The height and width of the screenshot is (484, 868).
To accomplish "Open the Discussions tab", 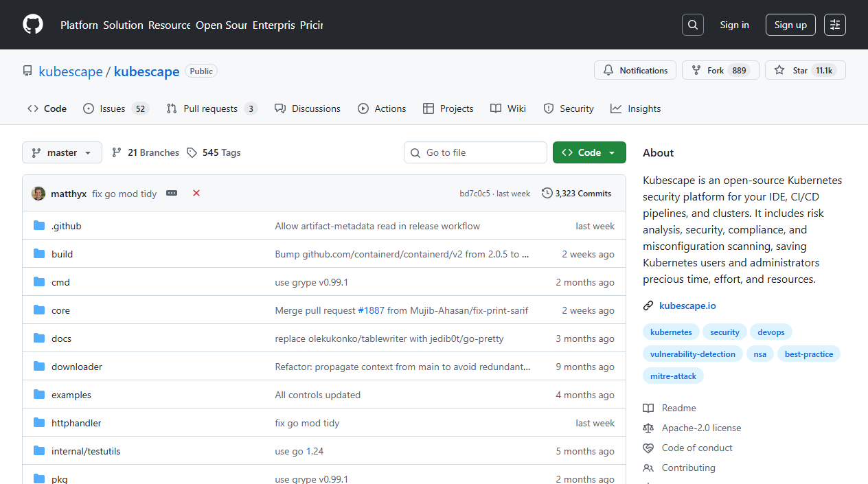I will 308,108.
